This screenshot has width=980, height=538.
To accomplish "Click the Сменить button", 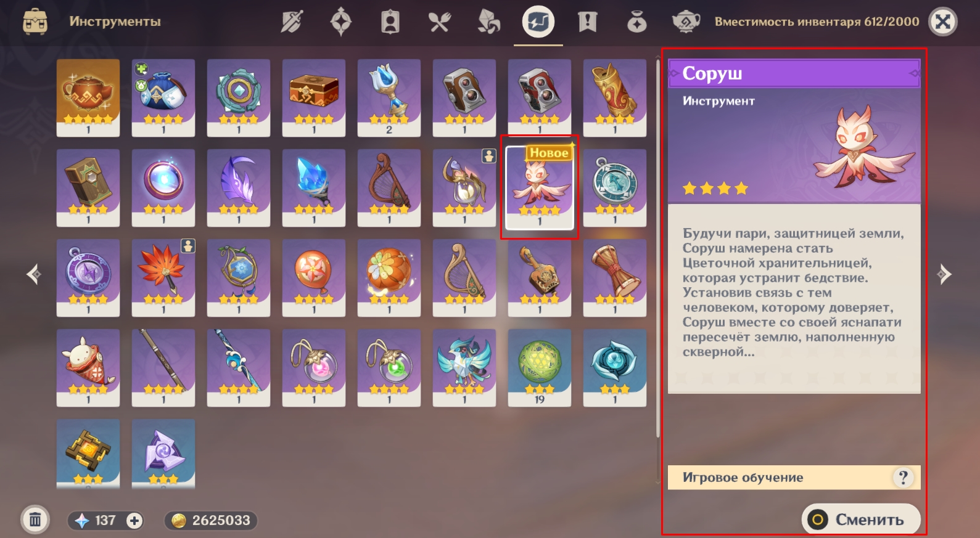I will point(861,520).
